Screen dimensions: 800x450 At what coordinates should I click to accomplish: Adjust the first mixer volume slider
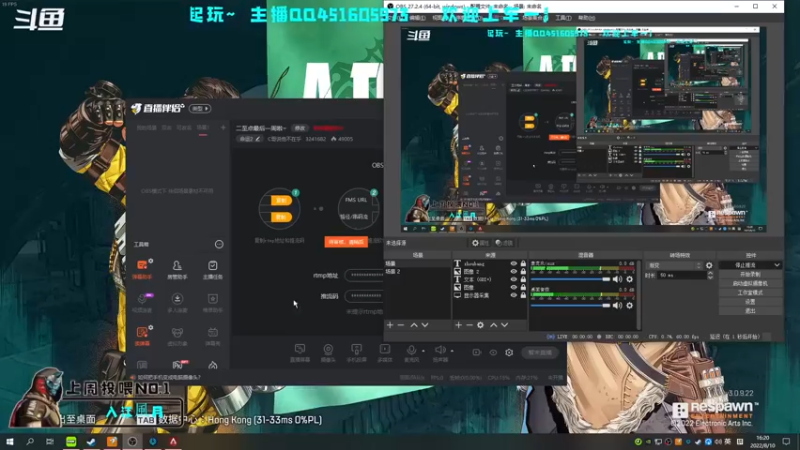pos(570,279)
